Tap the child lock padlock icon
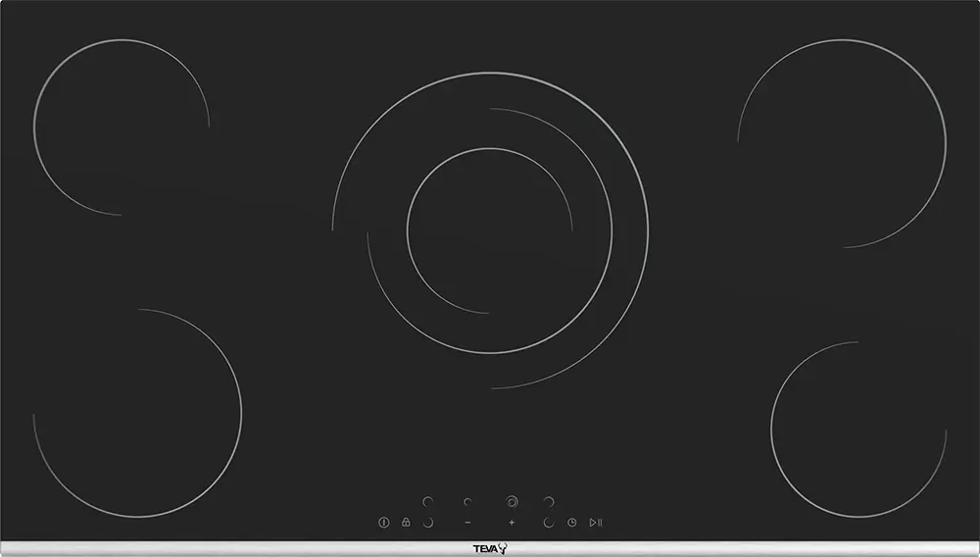Image resolution: width=980 pixels, height=557 pixels. pos(406,523)
